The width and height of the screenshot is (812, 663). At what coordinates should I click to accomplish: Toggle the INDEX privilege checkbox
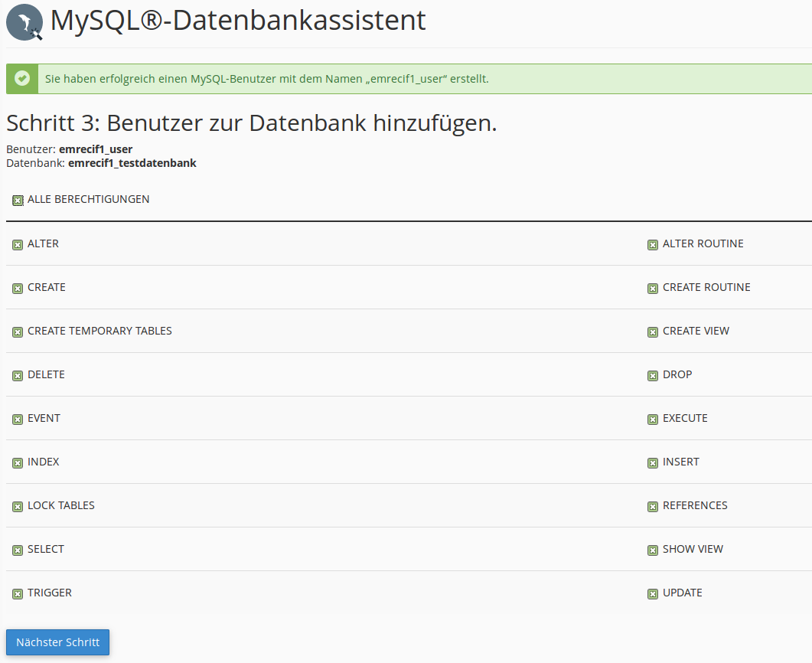click(18, 462)
